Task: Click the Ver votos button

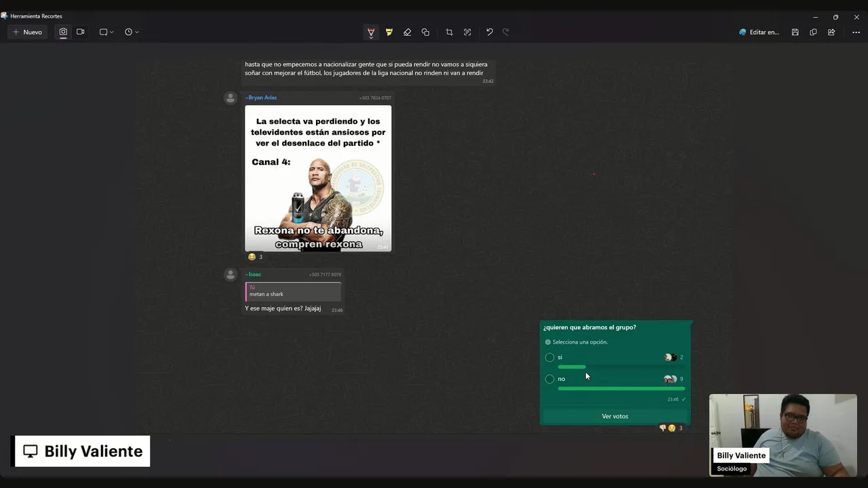Action: tap(615, 416)
